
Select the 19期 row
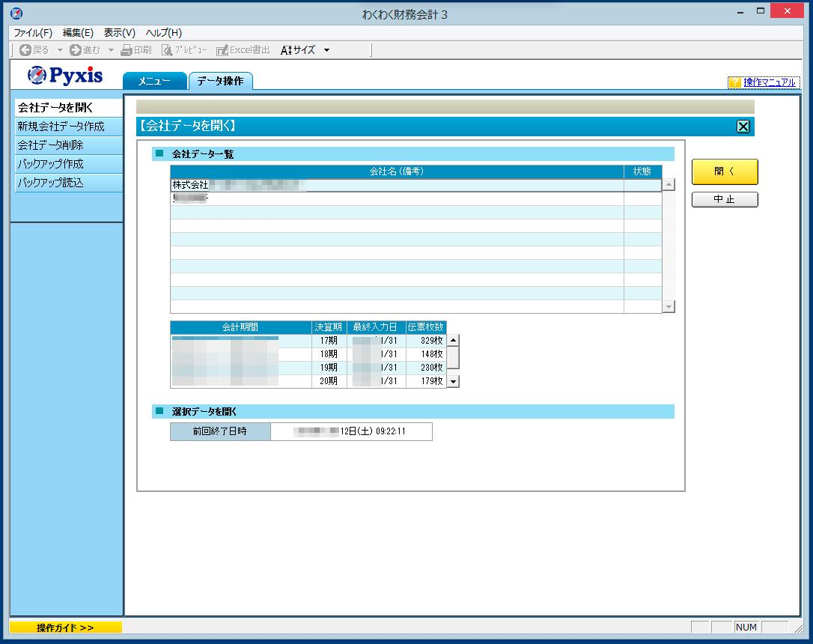308,368
